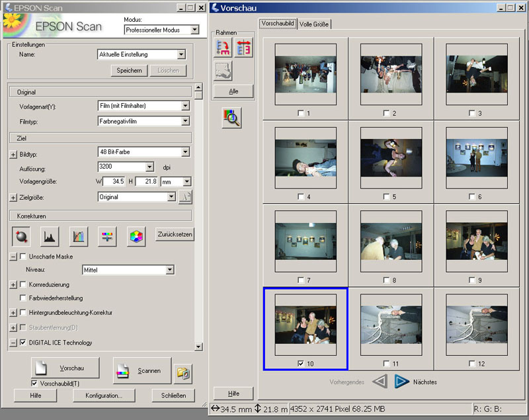The width and height of the screenshot is (529, 420).
Task: Tick the checkbox for frame 5
Action: tap(386, 196)
